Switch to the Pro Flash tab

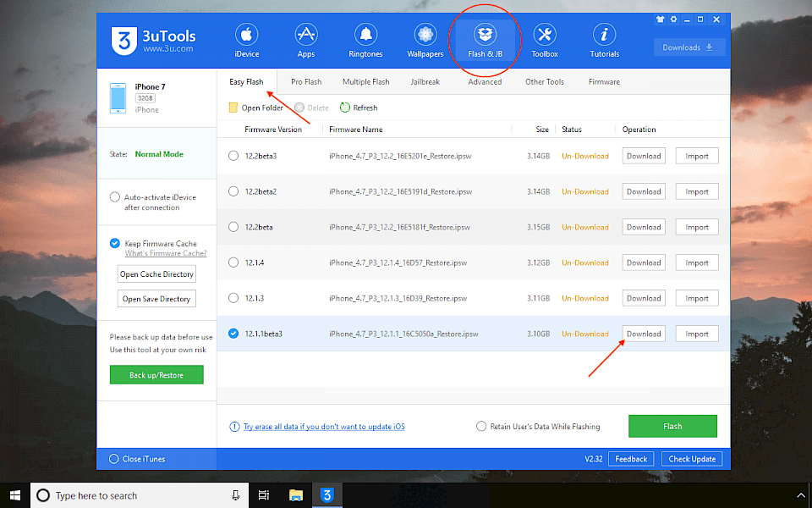point(306,82)
